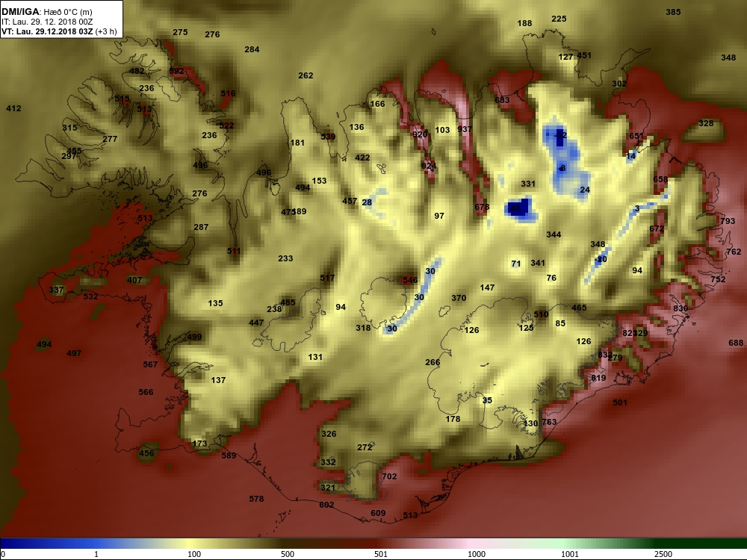This screenshot has width=747, height=560.
Task: Select the 'VT: Lau. 29.12.2018 03Z (+3 h)' line
Action: tap(59, 32)
